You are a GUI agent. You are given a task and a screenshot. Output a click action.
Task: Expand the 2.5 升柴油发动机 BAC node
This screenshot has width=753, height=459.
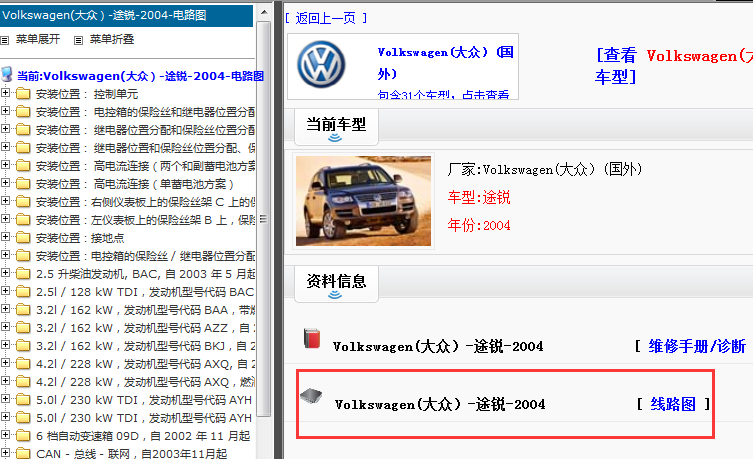pyautogui.click(x=5, y=272)
